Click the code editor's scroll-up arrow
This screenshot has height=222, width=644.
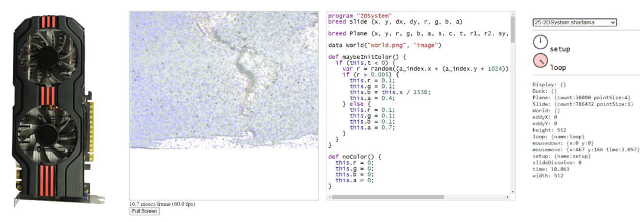[512, 16]
